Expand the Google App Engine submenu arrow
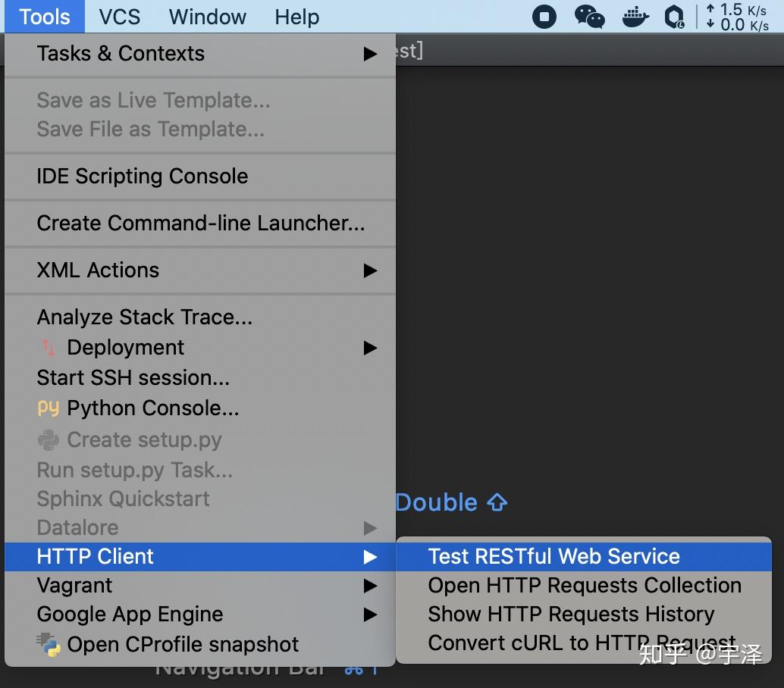The height and width of the screenshot is (688, 784). pyautogui.click(x=370, y=615)
